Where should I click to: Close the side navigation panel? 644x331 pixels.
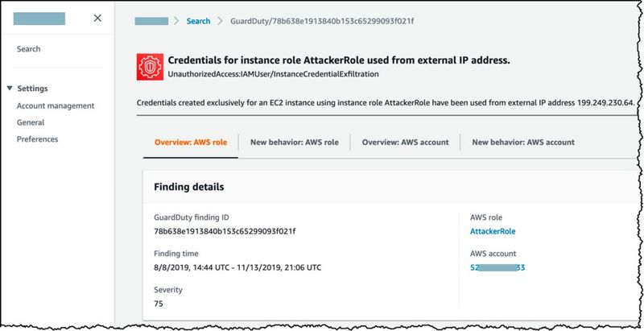pos(97,18)
